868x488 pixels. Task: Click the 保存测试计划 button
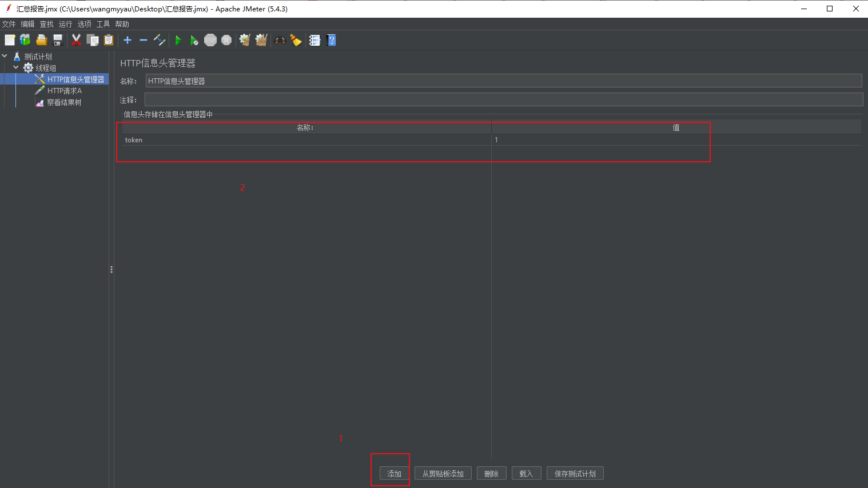point(575,474)
